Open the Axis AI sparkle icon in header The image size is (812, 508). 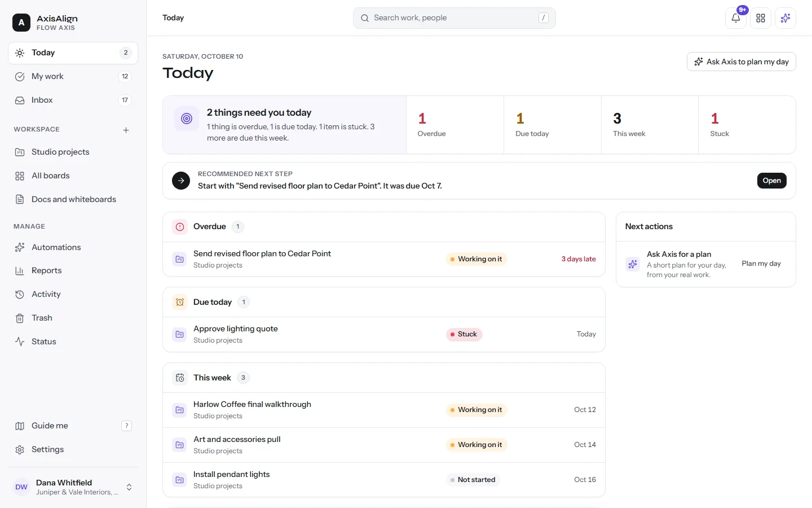pos(785,18)
